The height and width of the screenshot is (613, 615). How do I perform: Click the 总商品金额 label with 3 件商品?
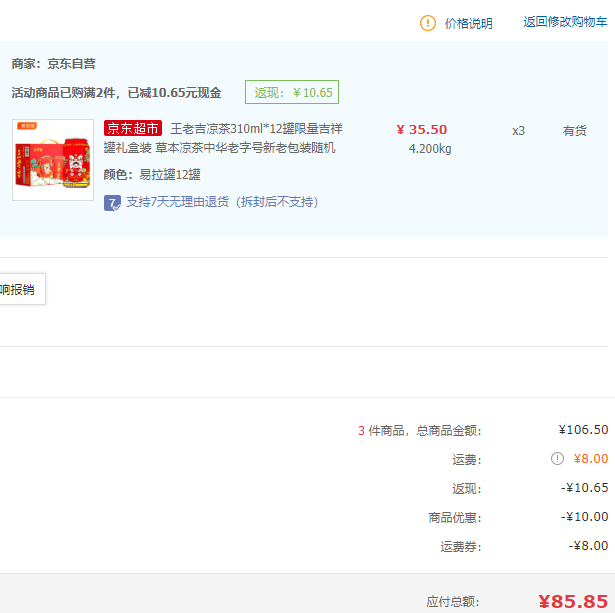point(420,431)
